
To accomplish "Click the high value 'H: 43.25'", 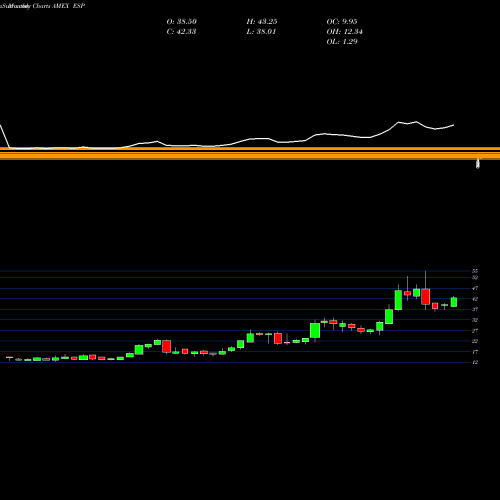I will (x=262, y=22).
